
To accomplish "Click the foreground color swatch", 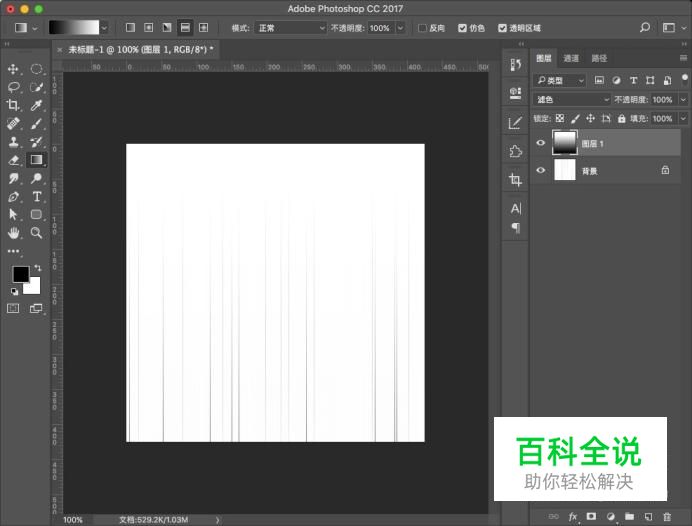I will point(20,274).
